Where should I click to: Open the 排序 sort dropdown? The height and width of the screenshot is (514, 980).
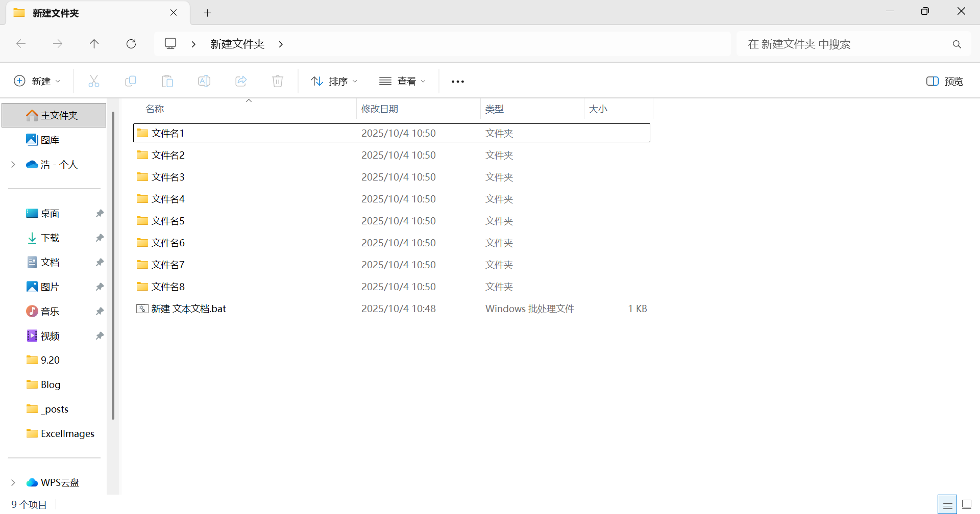tap(334, 81)
